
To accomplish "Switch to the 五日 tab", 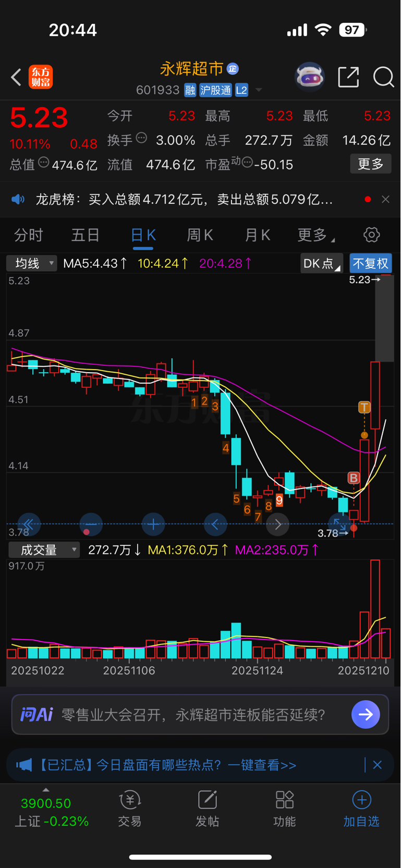I will click(x=86, y=235).
